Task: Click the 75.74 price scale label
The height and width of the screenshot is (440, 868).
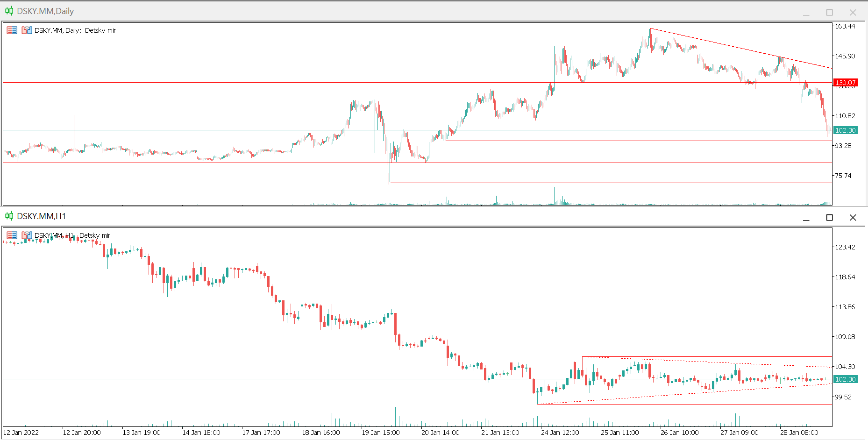Action: tap(843, 176)
